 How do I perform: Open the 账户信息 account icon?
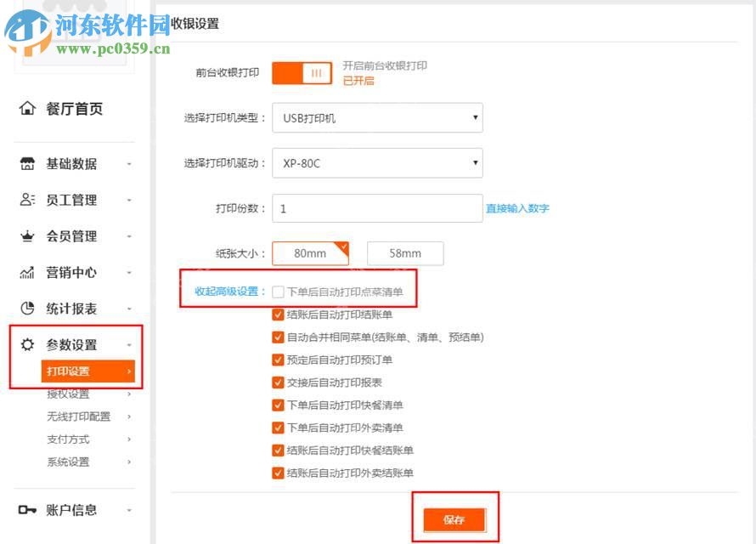point(26,509)
